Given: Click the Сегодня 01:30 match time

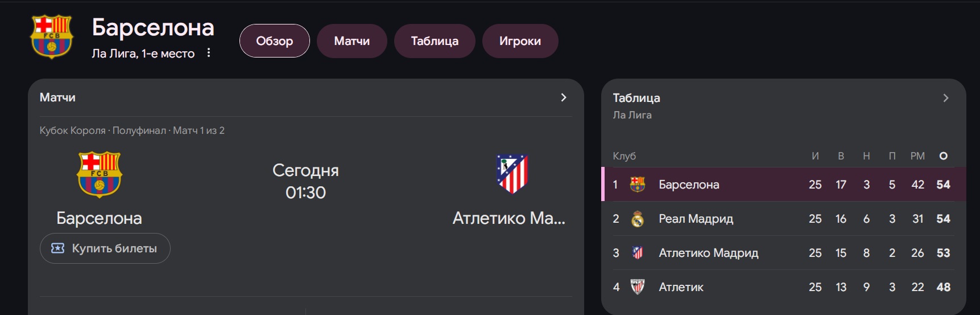Looking at the screenshot, I should [305, 181].
